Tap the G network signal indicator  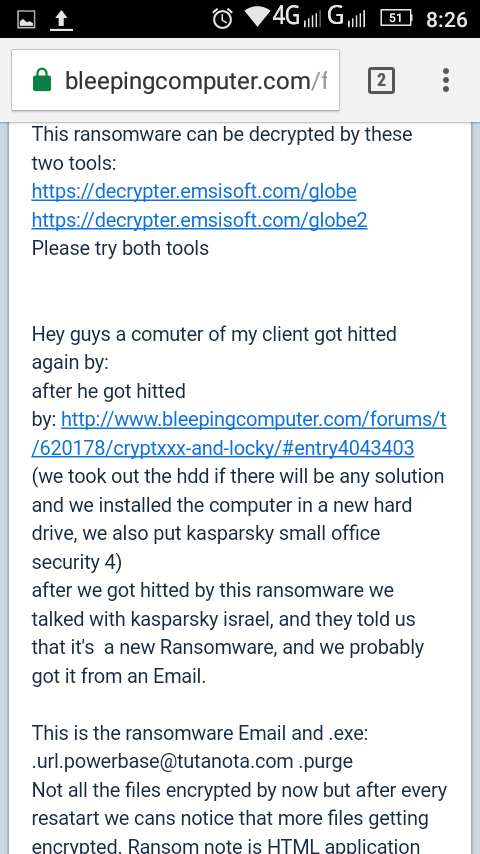[x=346, y=17]
